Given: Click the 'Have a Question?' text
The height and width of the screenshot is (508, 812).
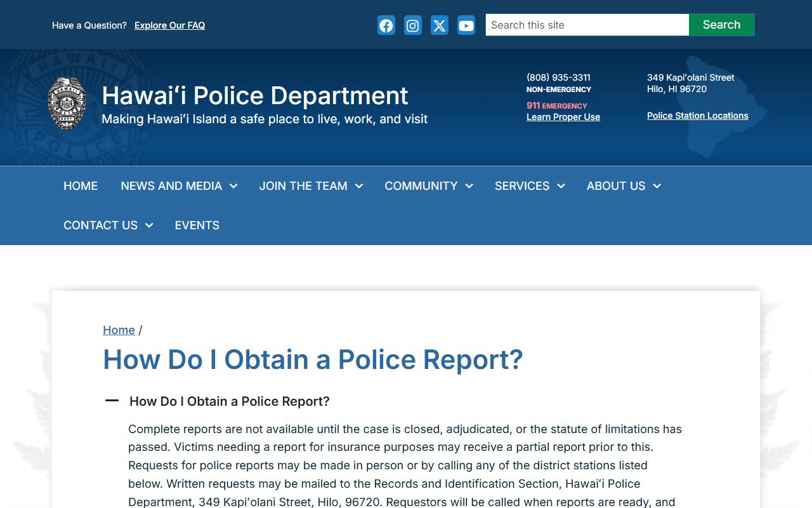Looking at the screenshot, I should [x=89, y=25].
